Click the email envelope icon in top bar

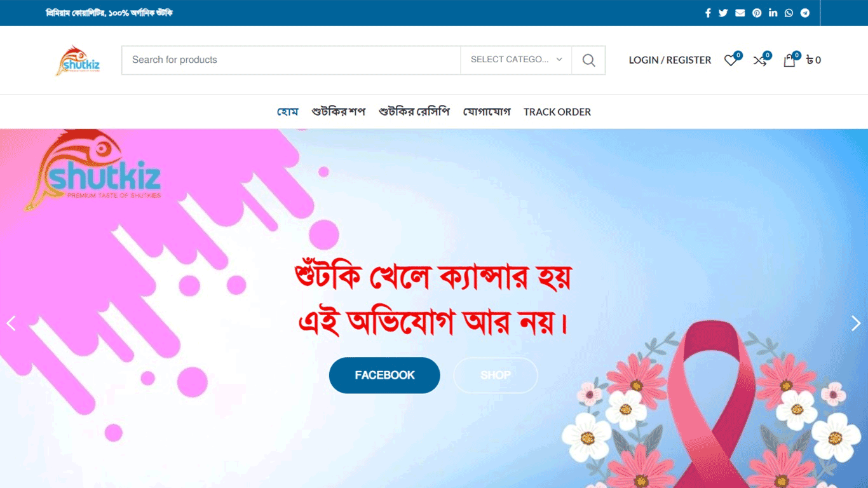740,13
